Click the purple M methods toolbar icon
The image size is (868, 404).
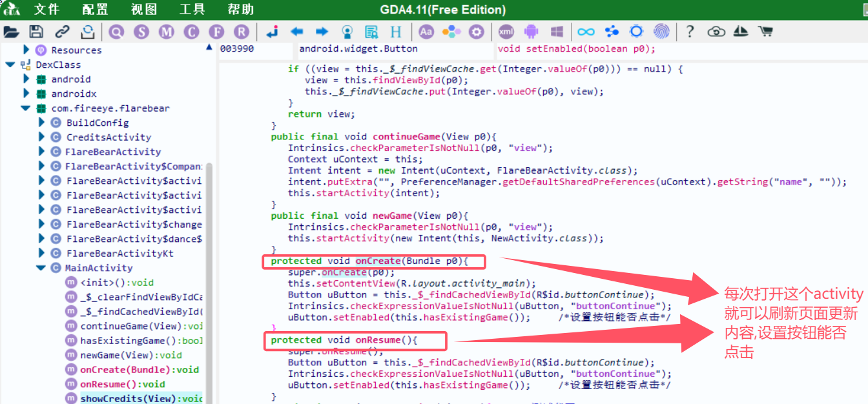point(167,31)
